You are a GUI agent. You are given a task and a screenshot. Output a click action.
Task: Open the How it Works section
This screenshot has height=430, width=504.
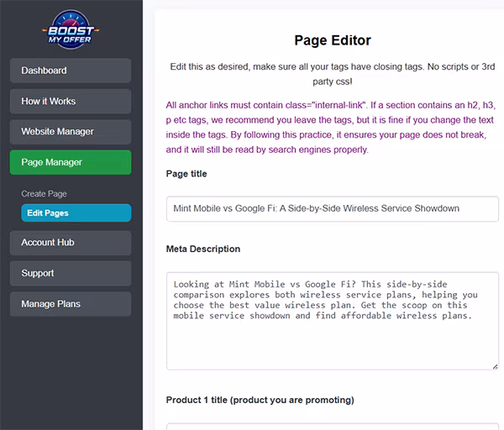(x=71, y=102)
